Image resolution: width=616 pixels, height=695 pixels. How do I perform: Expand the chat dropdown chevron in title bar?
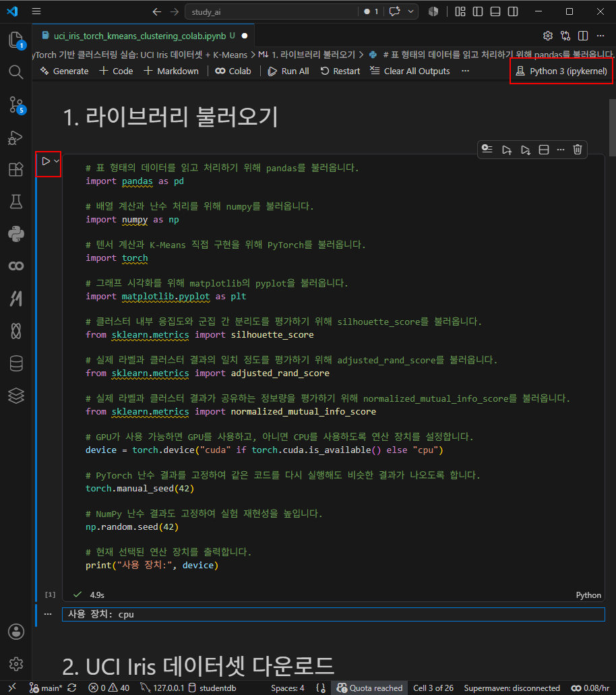click(x=411, y=11)
